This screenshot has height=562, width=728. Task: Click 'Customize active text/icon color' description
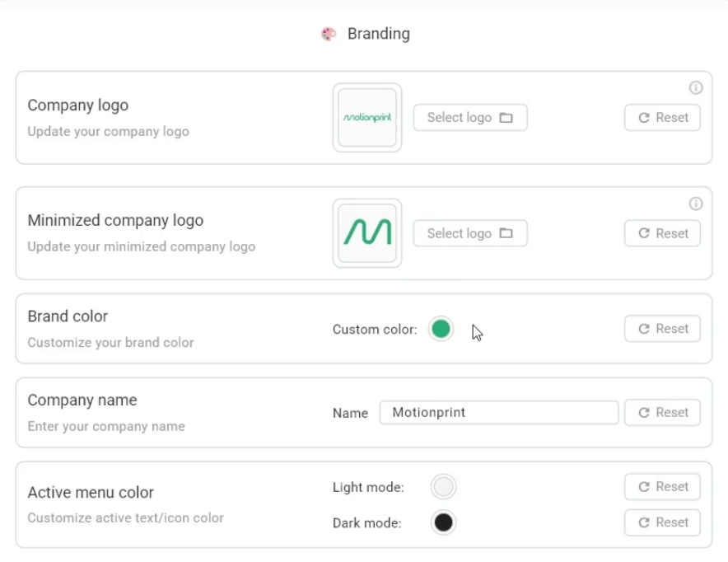tap(125, 518)
